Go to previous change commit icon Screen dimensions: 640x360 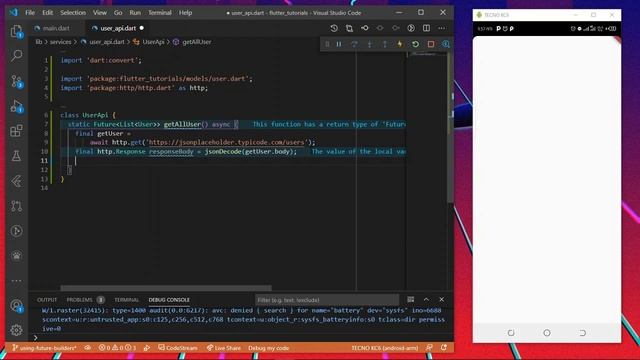tap(365, 28)
